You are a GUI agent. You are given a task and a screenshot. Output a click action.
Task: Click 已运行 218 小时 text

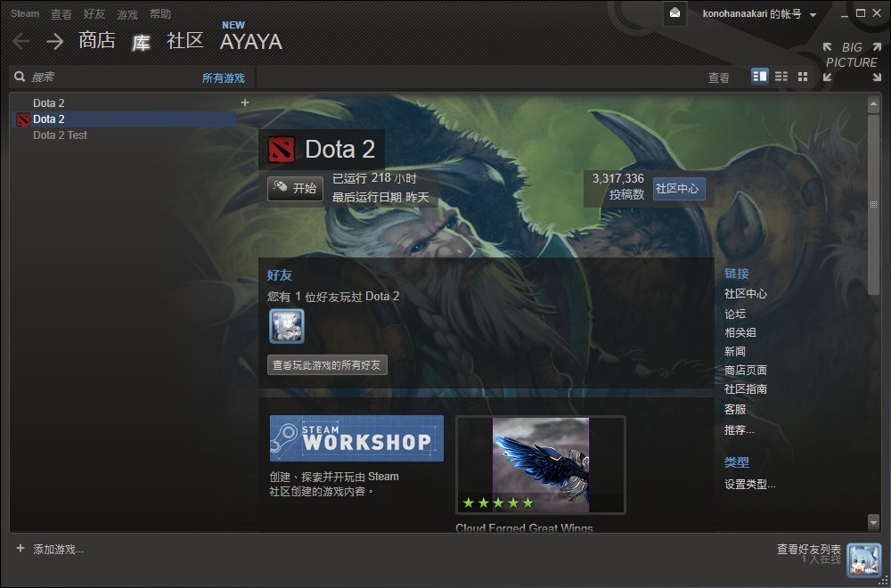374,178
